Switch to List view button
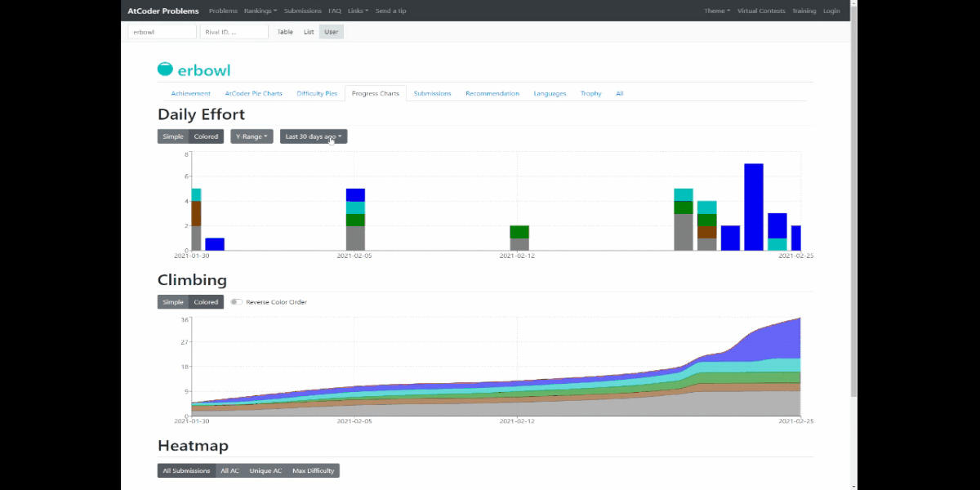980x490 pixels. [x=309, y=32]
